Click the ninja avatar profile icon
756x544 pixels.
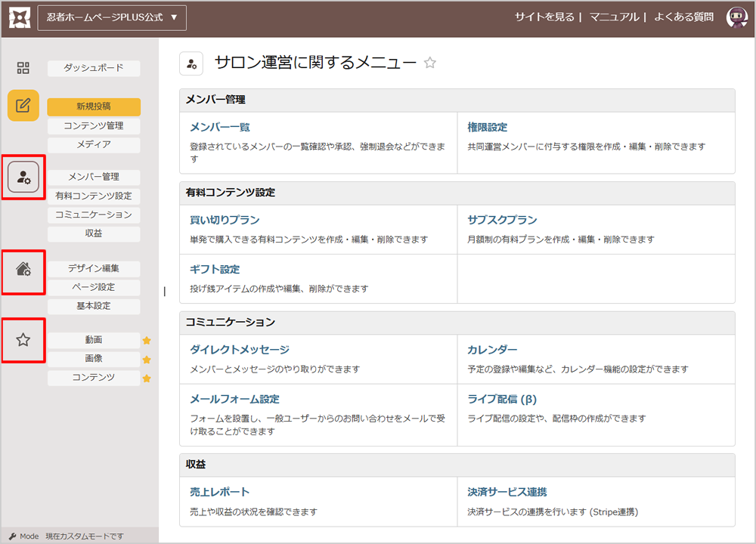pyautogui.click(x=736, y=17)
